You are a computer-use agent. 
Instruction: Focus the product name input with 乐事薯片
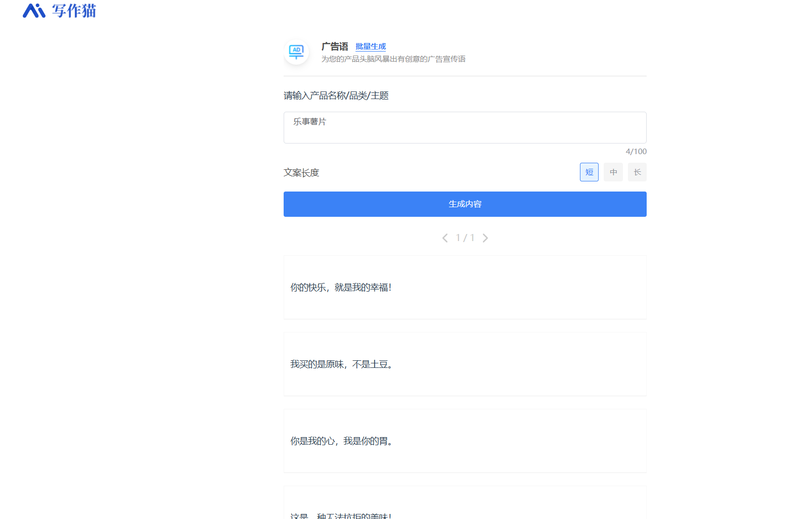(465, 127)
